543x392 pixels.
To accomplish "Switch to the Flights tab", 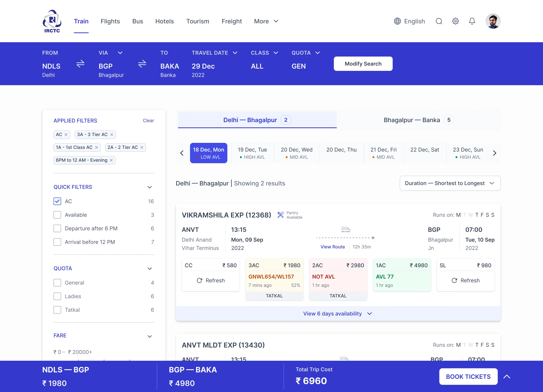I will point(110,21).
